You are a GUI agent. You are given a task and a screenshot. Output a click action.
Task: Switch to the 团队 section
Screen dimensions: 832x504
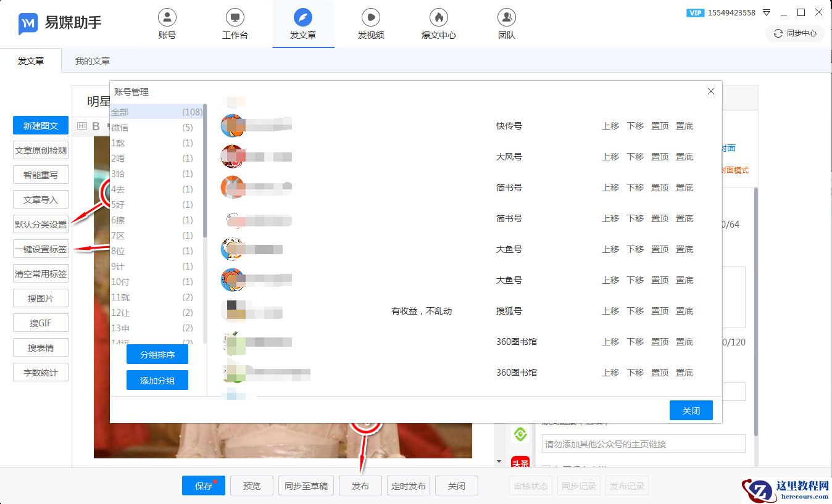507,25
